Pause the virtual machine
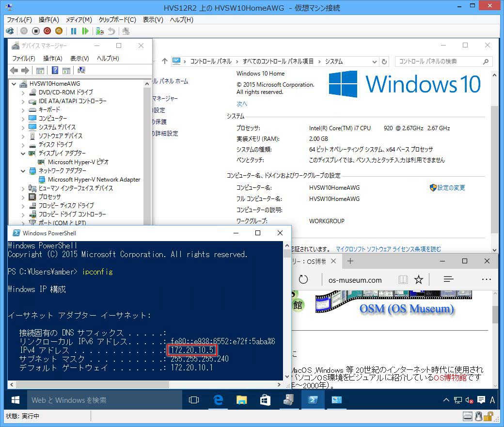This screenshot has width=504, height=427. pyautogui.click(x=74, y=31)
